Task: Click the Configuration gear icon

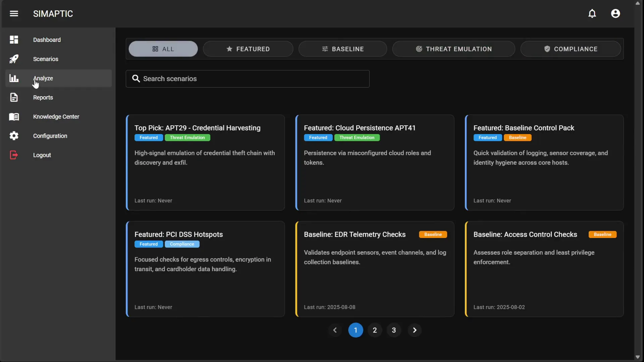Action: coord(14,136)
